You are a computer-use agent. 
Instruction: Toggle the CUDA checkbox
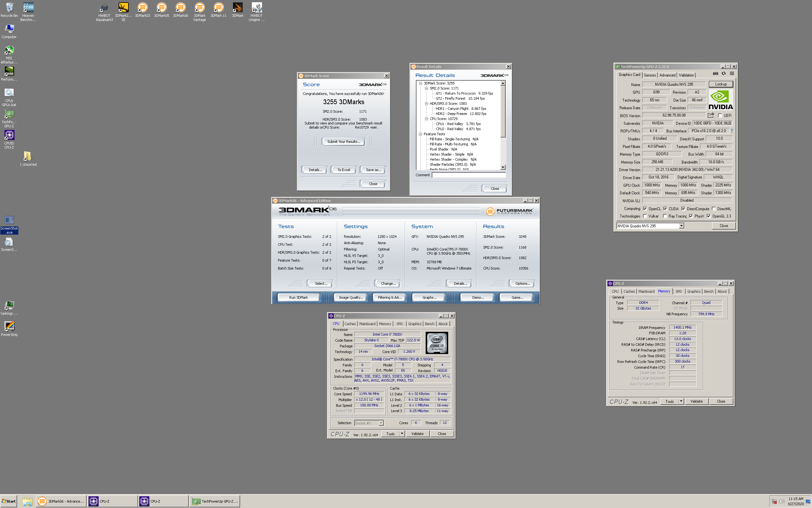[x=665, y=209]
